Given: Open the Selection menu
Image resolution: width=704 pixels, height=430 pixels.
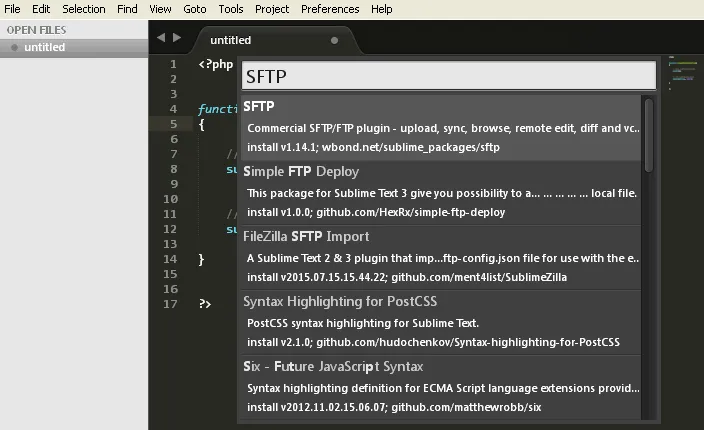Looking at the screenshot, I should [84, 9].
